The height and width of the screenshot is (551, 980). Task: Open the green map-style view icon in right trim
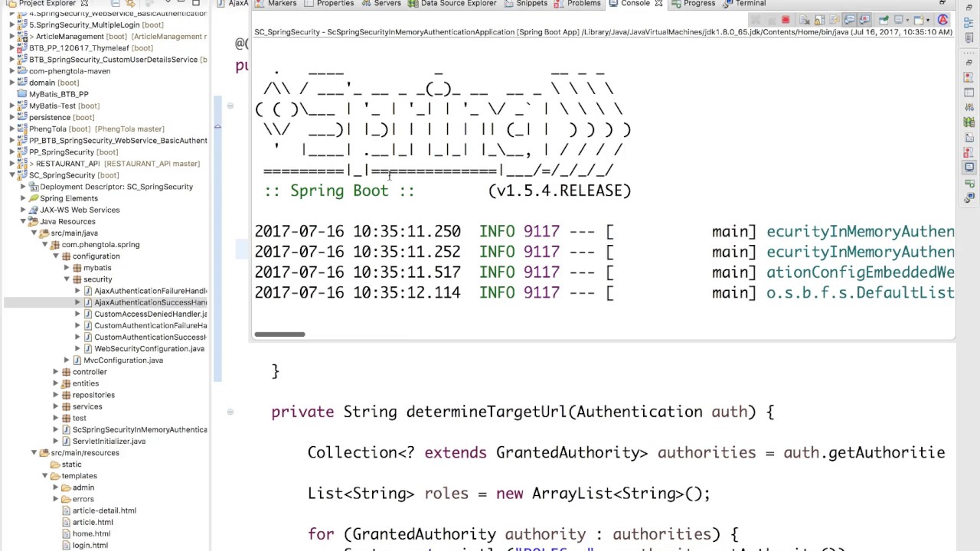[969, 122]
